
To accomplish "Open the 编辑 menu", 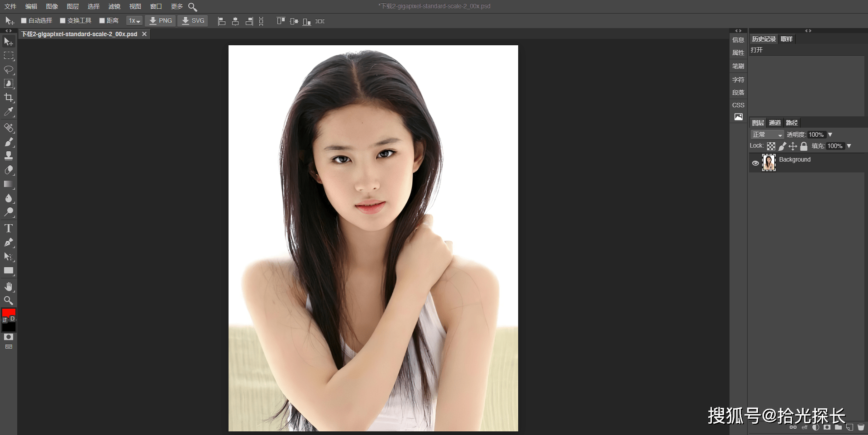I will 31,6.
